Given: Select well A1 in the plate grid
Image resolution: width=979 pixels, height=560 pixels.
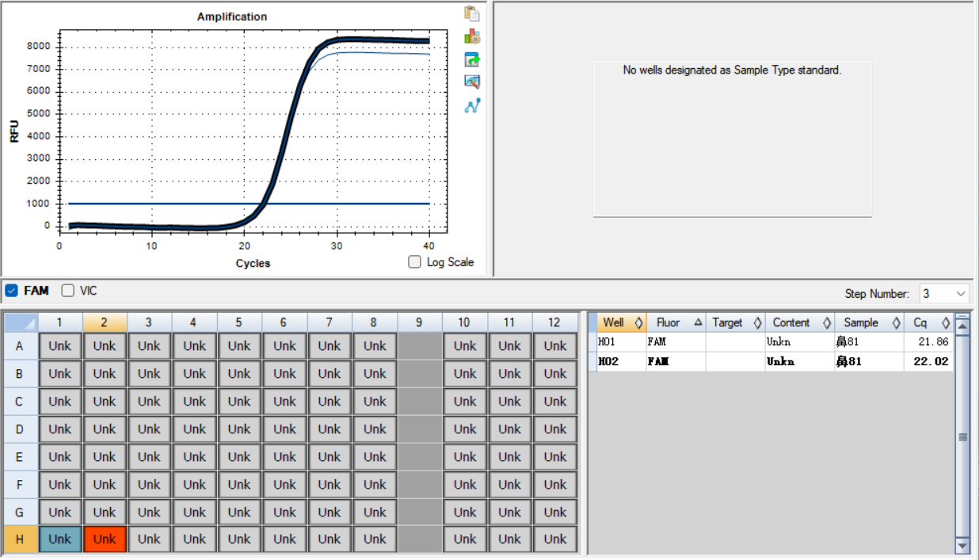Looking at the screenshot, I should click(59, 346).
